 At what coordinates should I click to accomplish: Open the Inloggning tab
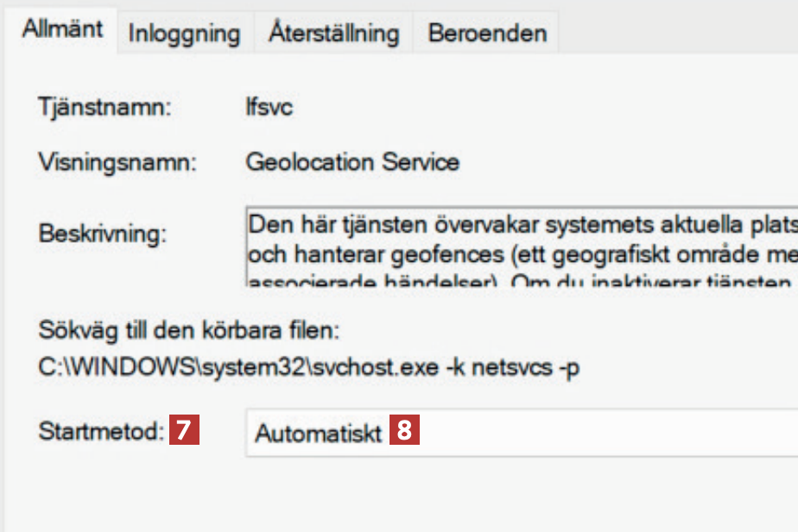pos(184,34)
